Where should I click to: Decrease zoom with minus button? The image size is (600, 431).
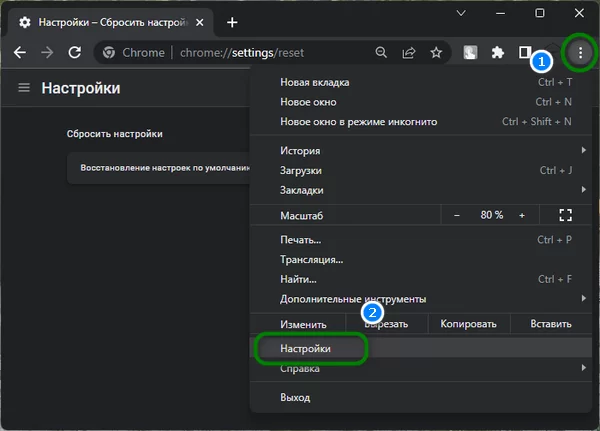pos(457,215)
